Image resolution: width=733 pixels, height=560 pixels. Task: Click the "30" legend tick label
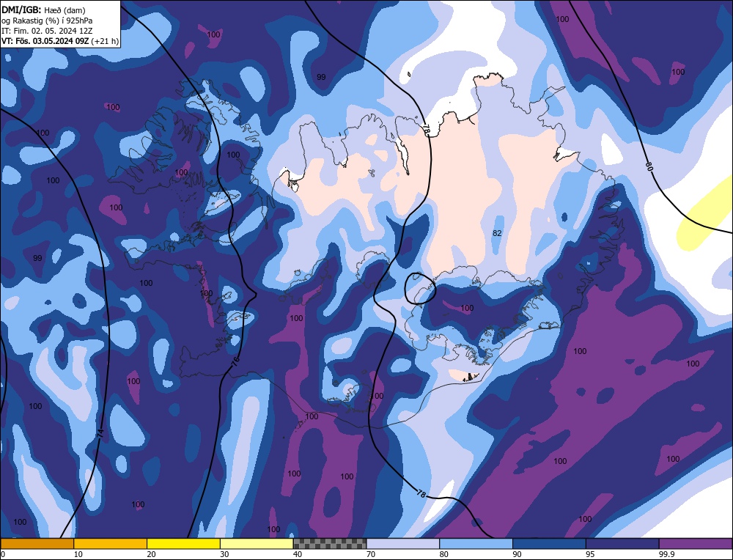click(224, 554)
